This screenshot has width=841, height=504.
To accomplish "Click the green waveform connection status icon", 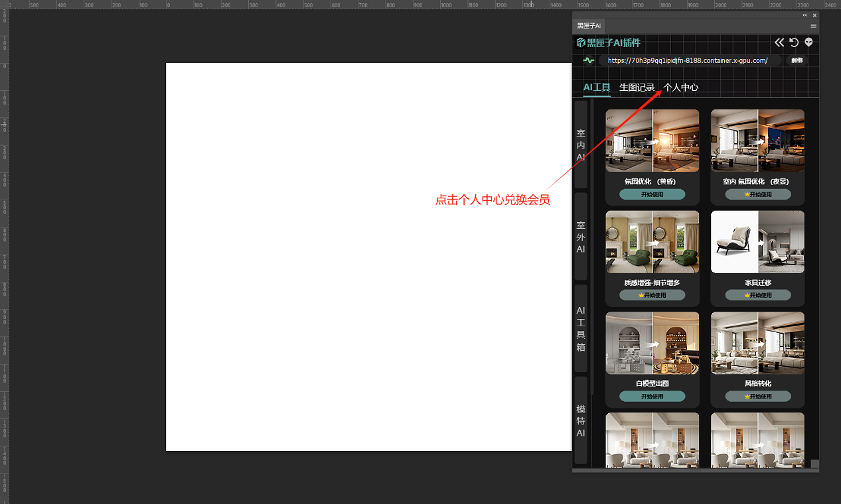I will coord(589,60).
